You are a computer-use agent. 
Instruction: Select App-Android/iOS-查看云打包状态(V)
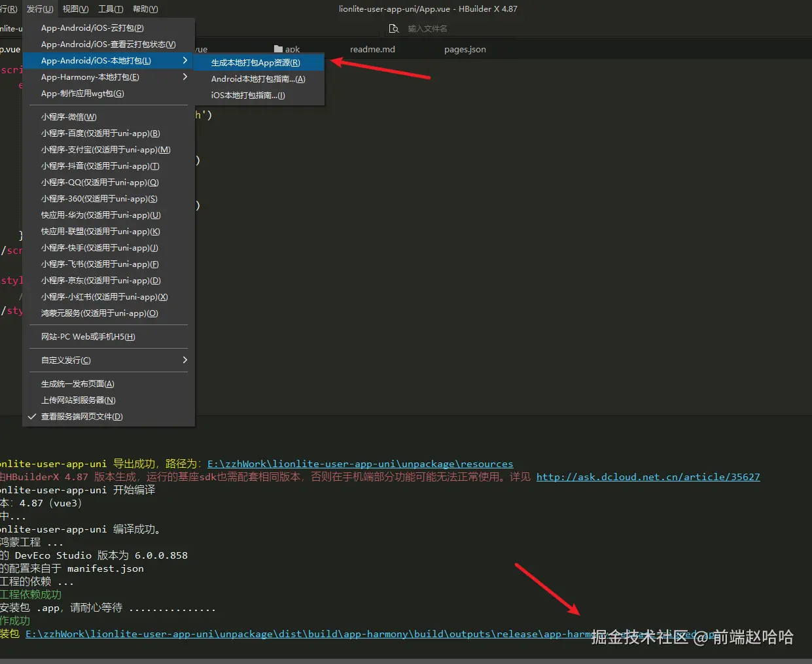pos(109,44)
